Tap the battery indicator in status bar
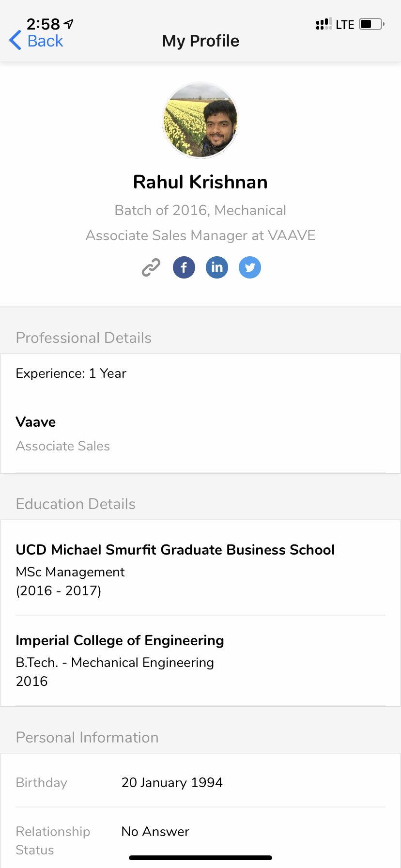This screenshot has width=401, height=868. tap(371, 24)
